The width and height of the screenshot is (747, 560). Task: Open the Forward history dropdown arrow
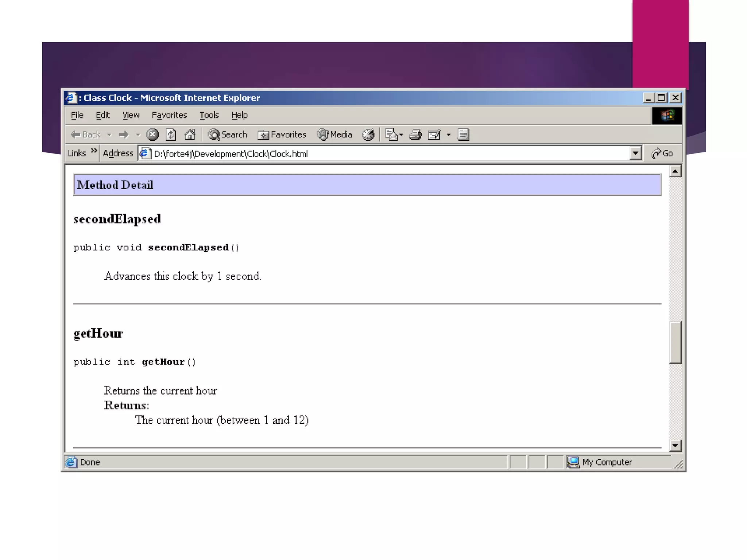pos(138,135)
